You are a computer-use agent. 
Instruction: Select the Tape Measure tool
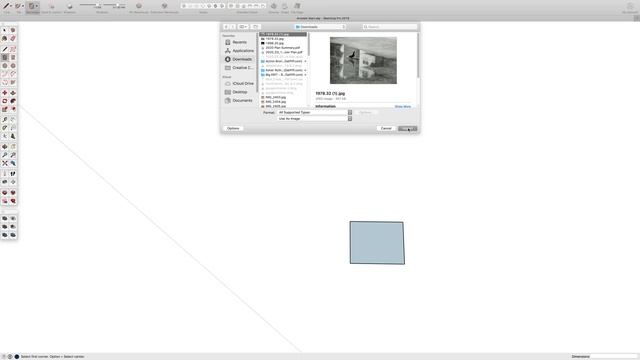(4, 120)
